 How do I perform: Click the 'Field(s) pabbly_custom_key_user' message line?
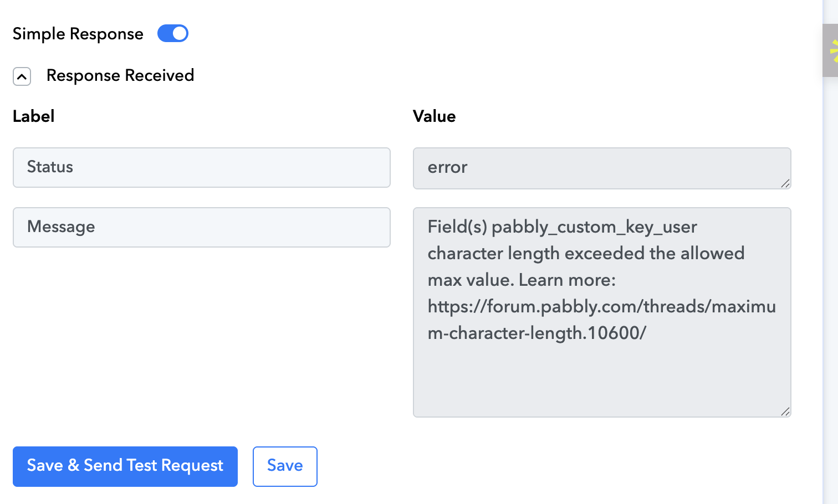[x=562, y=227]
